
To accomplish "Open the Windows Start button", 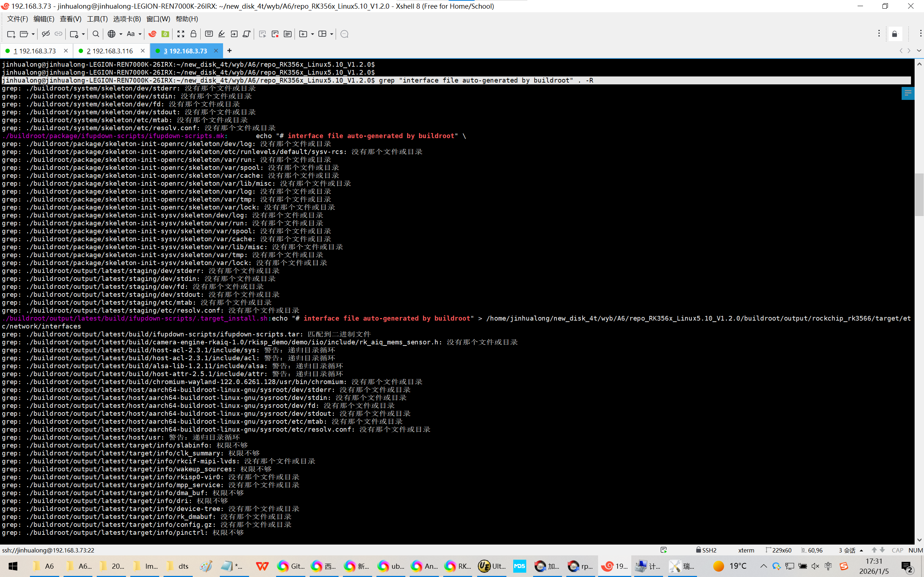I will [x=13, y=566].
